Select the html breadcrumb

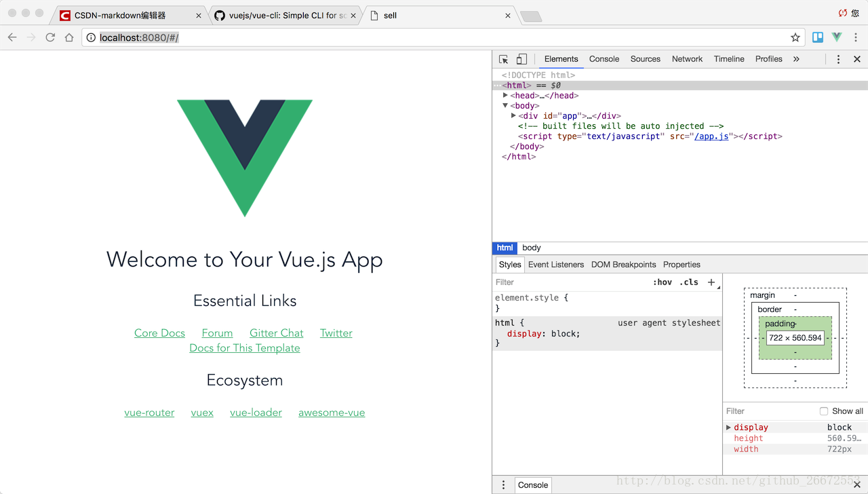[505, 248]
